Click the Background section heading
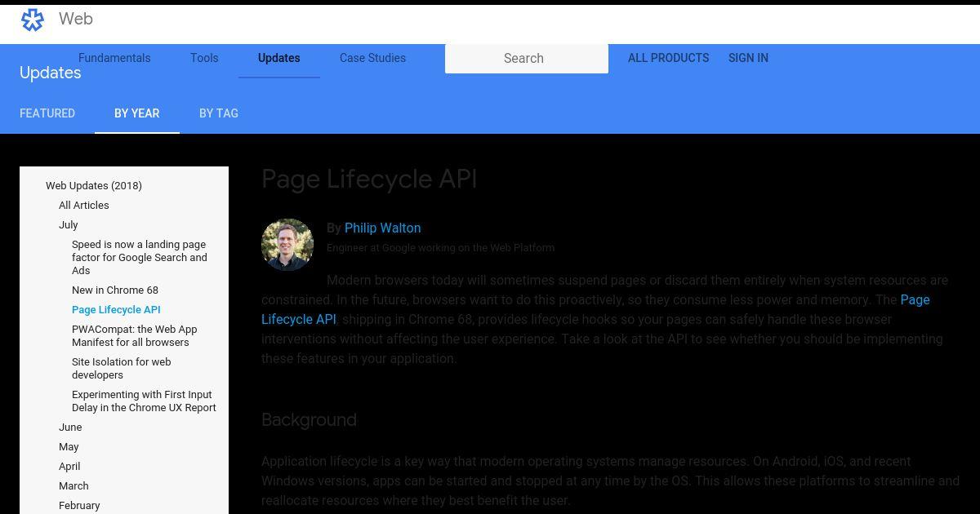980x514 pixels. click(309, 420)
